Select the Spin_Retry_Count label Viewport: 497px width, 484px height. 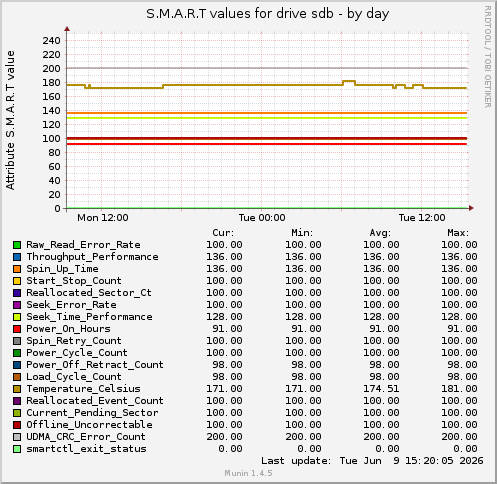74,341
